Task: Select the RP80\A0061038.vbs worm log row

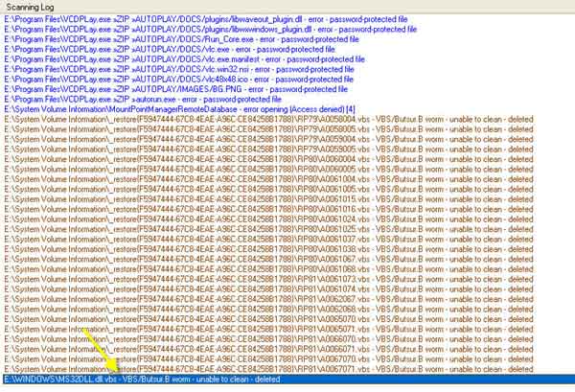Action: (x=268, y=249)
